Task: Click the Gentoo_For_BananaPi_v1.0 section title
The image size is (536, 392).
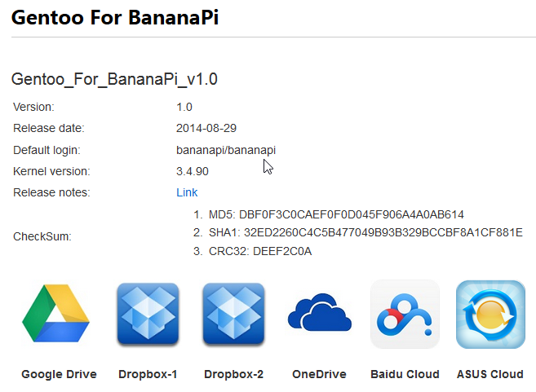Action: [114, 79]
